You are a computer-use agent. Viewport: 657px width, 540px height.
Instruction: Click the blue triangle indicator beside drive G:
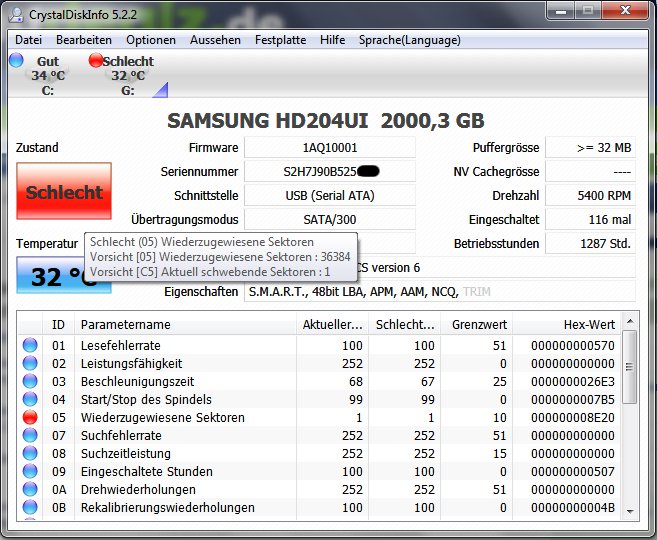pyautogui.click(x=161, y=90)
